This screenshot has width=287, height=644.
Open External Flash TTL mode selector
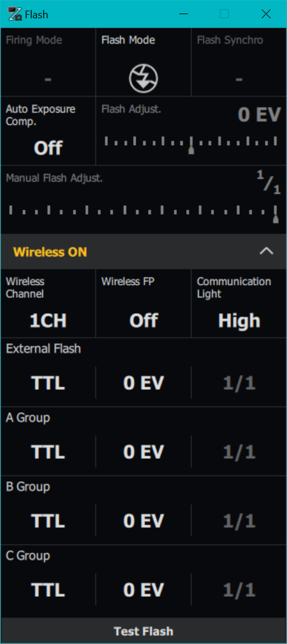[48, 383]
